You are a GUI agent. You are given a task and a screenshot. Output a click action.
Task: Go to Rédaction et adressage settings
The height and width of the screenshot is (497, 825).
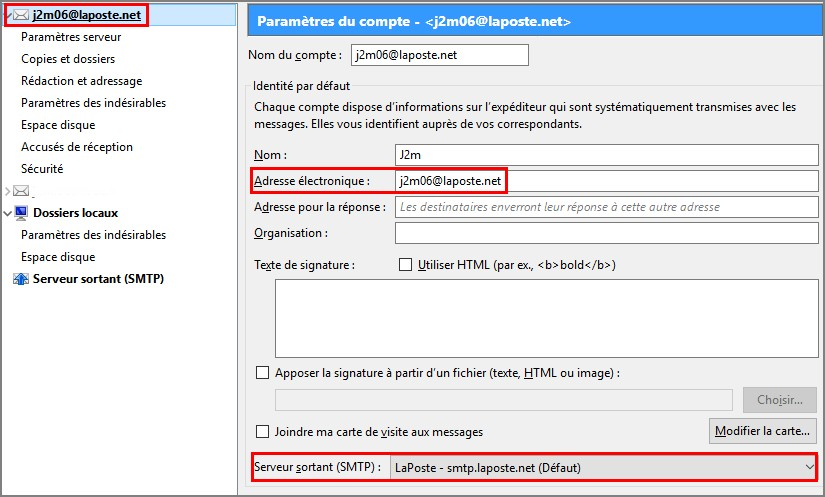click(x=82, y=81)
